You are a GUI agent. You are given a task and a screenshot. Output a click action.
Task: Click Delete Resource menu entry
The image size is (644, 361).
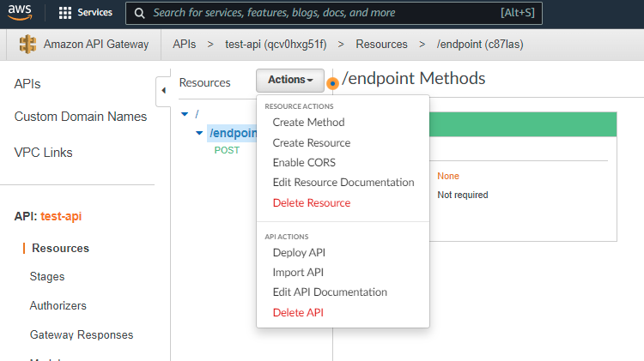(x=311, y=203)
